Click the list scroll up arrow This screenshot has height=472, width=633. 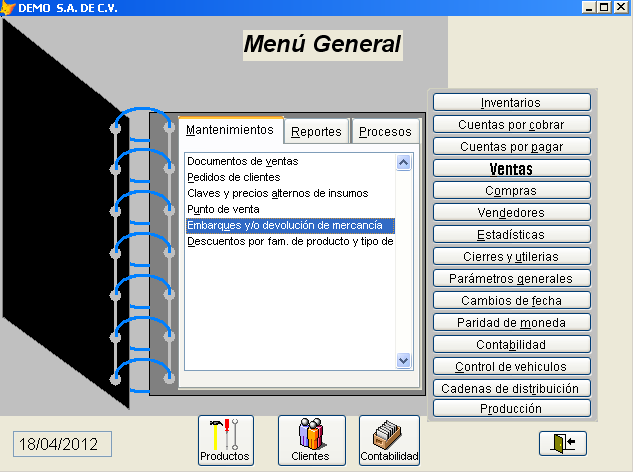[x=404, y=162]
